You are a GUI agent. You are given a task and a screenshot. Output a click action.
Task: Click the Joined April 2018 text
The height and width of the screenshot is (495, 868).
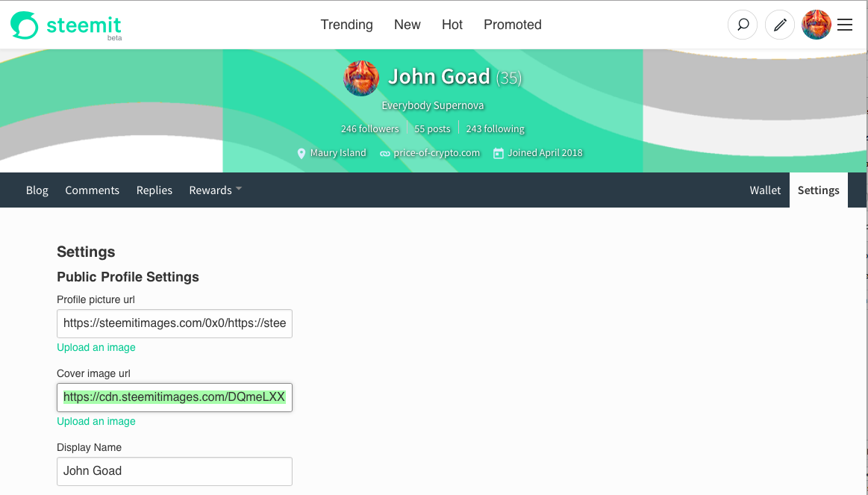(546, 153)
